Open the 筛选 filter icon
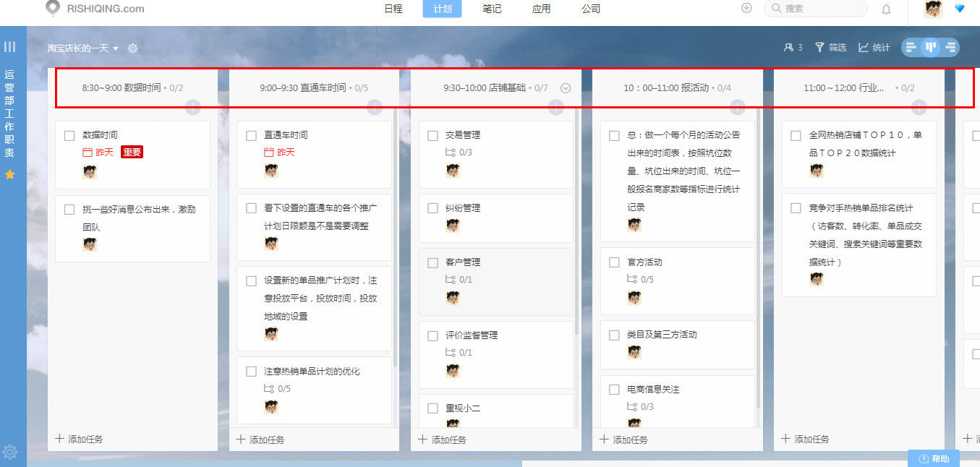The width and height of the screenshot is (980, 467). pyautogui.click(x=830, y=47)
